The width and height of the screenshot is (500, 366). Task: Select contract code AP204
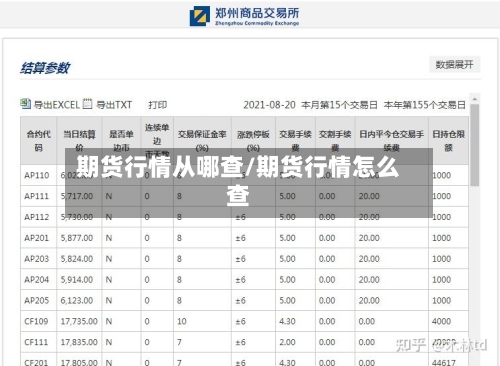click(37, 279)
